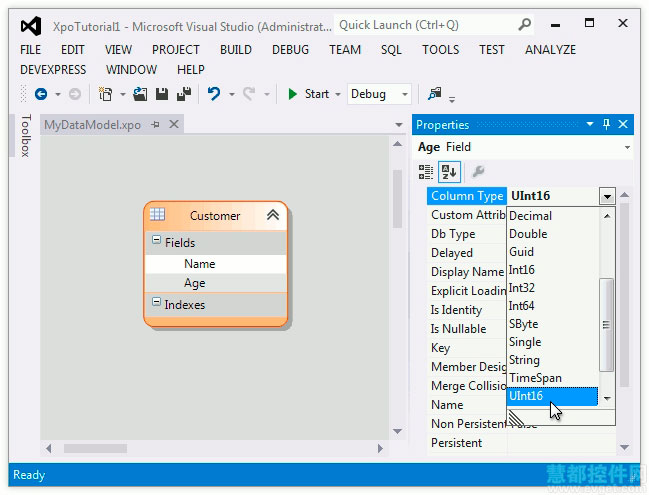Click the Redo arrow icon
Image resolution: width=649 pixels, height=495 pixels.
click(x=249, y=94)
